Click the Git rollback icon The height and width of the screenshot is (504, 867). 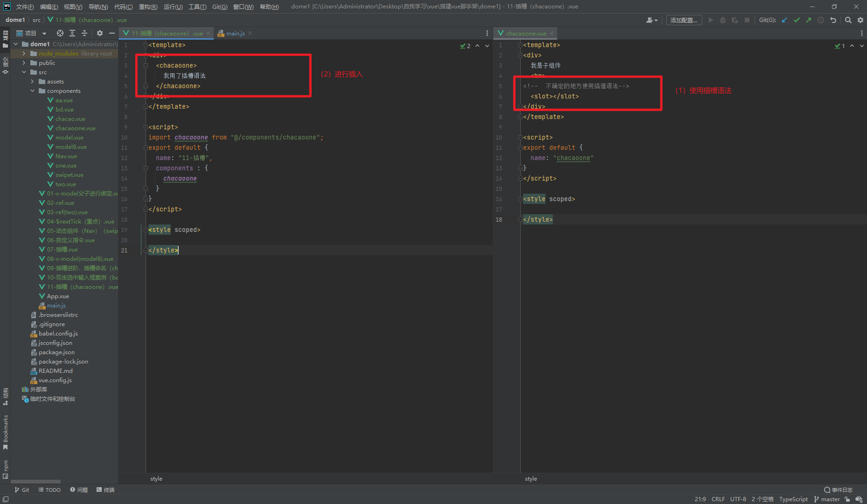click(833, 20)
